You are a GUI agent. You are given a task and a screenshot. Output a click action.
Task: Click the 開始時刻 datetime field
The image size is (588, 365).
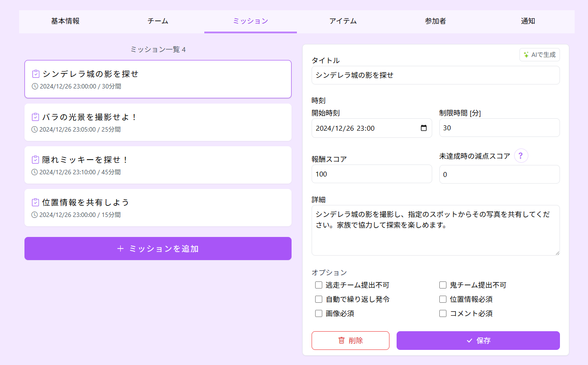(x=372, y=128)
